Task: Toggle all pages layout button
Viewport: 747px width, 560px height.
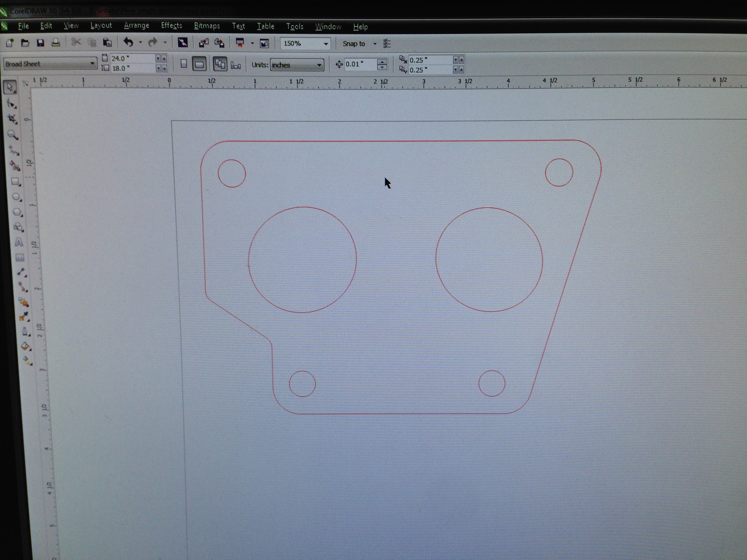Action: (220, 64)
